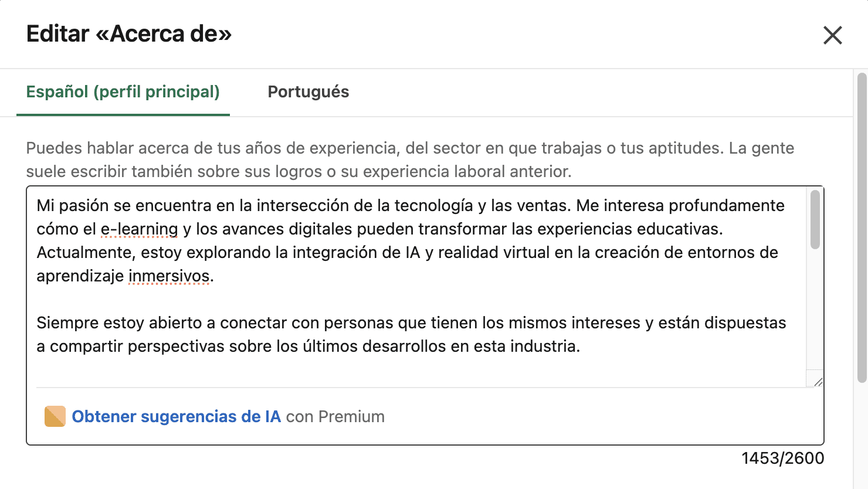The image size is (868, 489).
Task: Select the Español (perfil principal) tab
Action: (x=123, y=92)
